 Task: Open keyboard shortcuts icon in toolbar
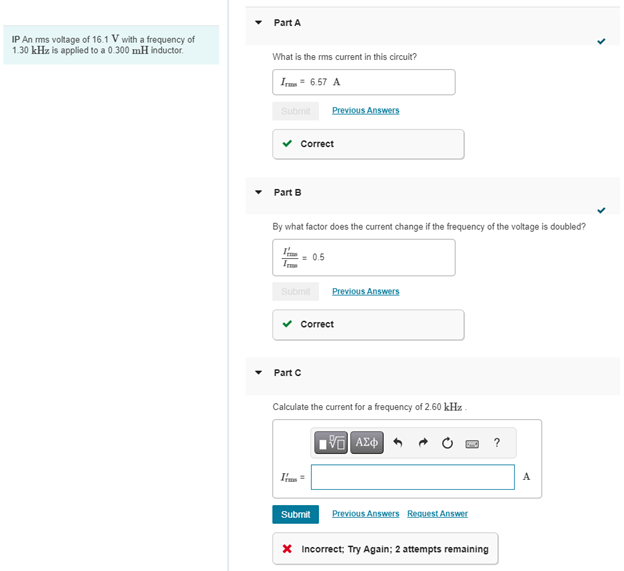pos(472,444)
